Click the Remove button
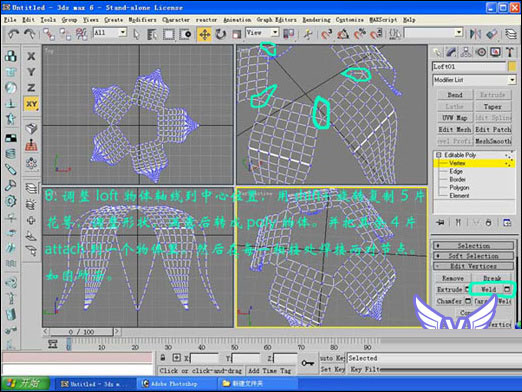This screenshot has width=522, height=392. point(453,278)
